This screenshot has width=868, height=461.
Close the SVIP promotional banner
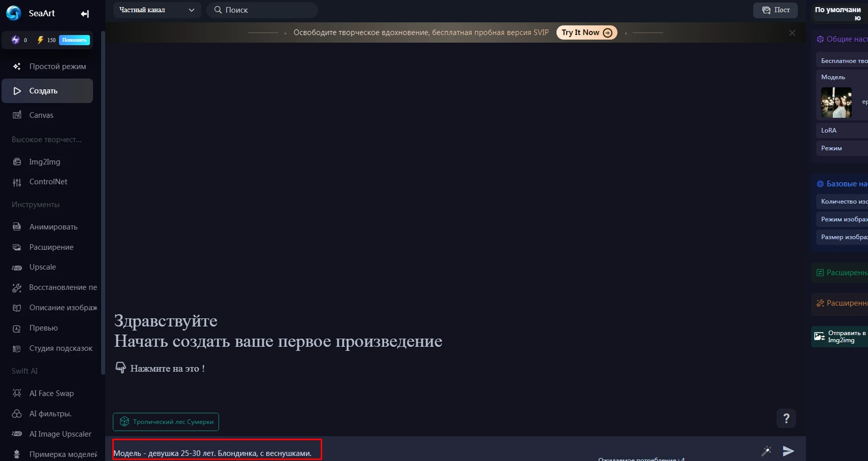point(792,33)
